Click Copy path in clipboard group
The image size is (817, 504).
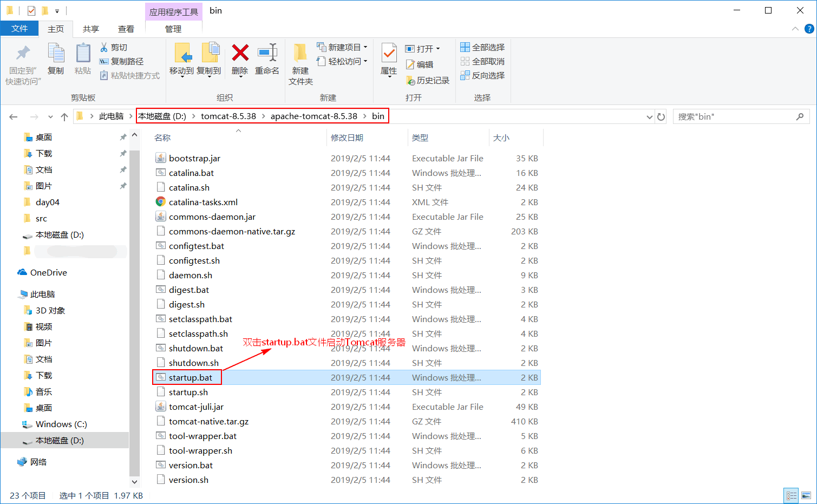coord(122,62)
